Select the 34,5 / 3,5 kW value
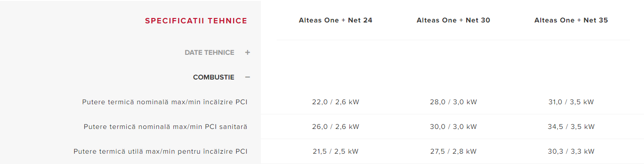The image size is (644, 164). click(x=571, y=127)
